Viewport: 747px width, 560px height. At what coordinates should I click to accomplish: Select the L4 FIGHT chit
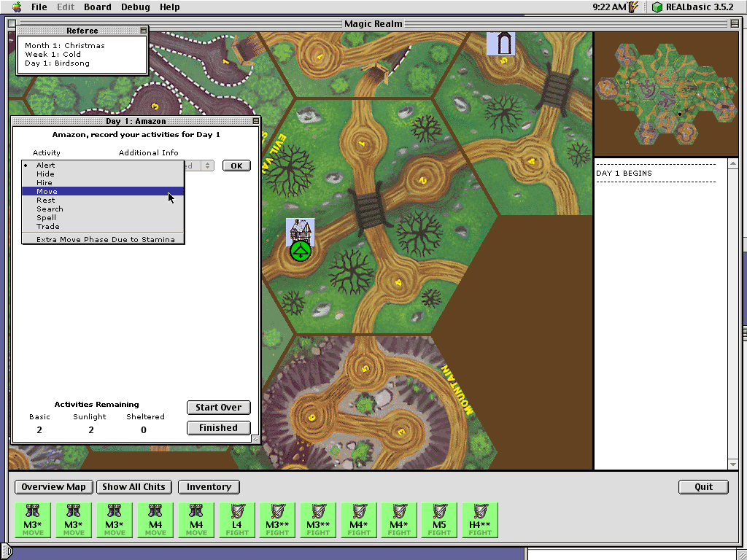pos(237,520)
